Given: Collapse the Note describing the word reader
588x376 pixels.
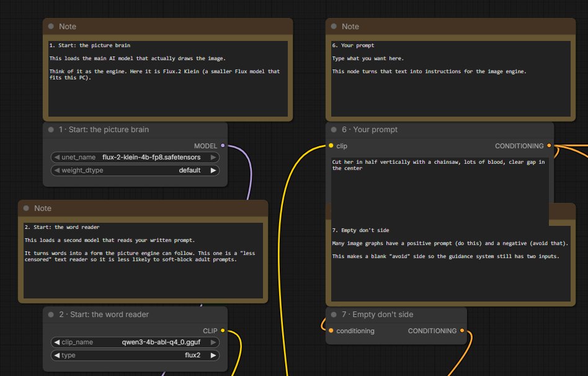Looking at the screenshot, I should (x=26, y=208).
